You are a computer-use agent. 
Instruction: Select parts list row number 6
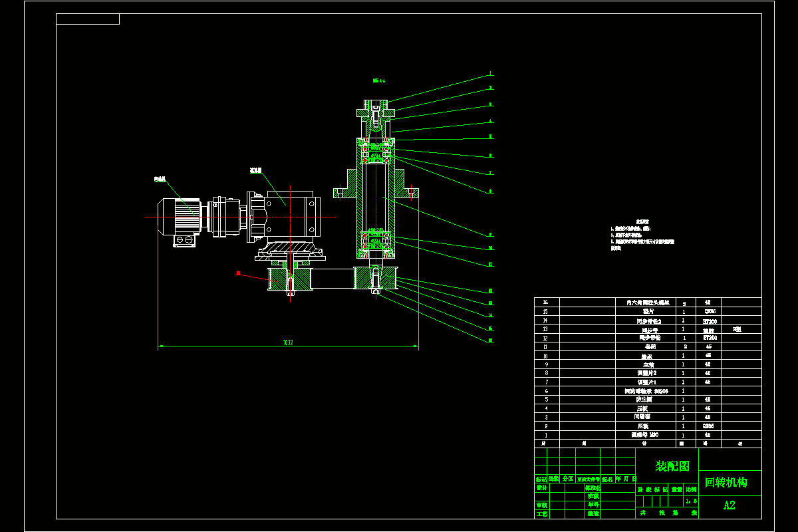point(648,390)
